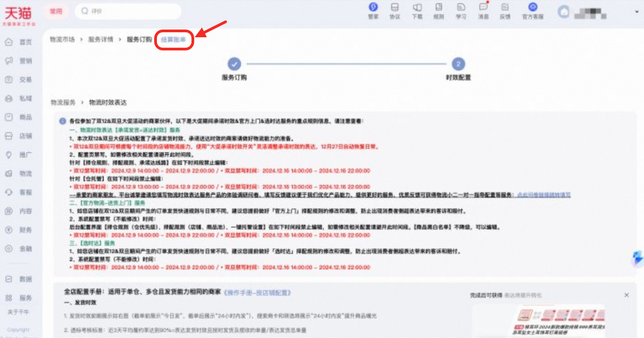Click the 管家 icon in top bar
Viewport: 644px width, 338px height.
373,7
